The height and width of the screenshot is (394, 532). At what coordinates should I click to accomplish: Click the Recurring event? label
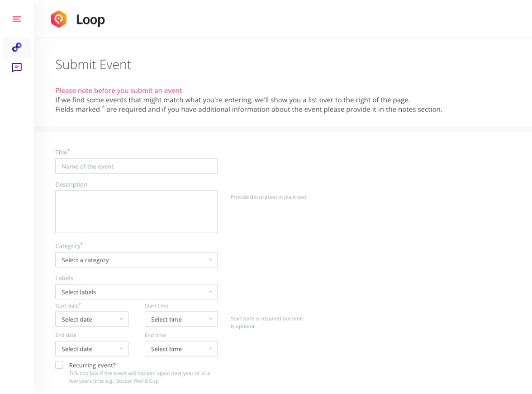[x=92, y=365]
